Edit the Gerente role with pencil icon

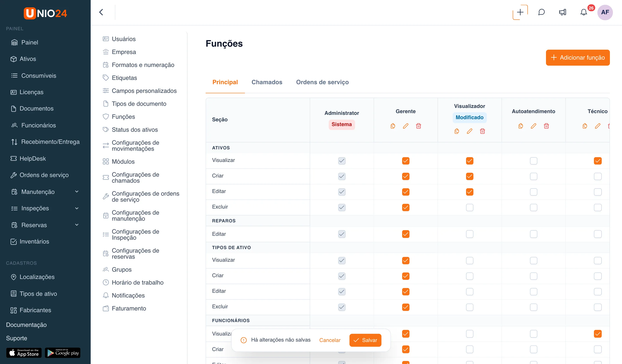[406, 126]
